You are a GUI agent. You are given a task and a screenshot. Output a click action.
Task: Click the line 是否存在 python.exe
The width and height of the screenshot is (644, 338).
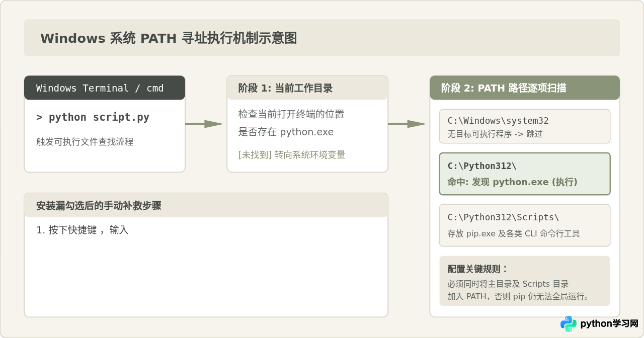coord(286,132)
